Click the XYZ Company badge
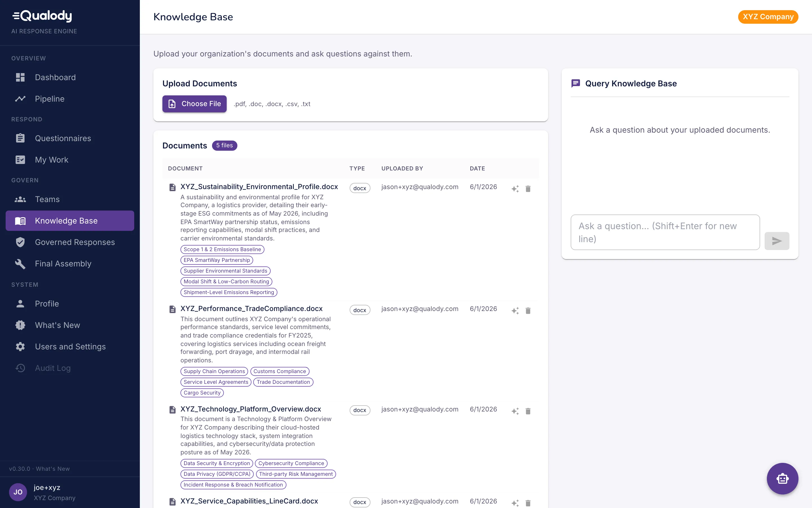Viewport: 812px width, 508px height. [768, 17]
